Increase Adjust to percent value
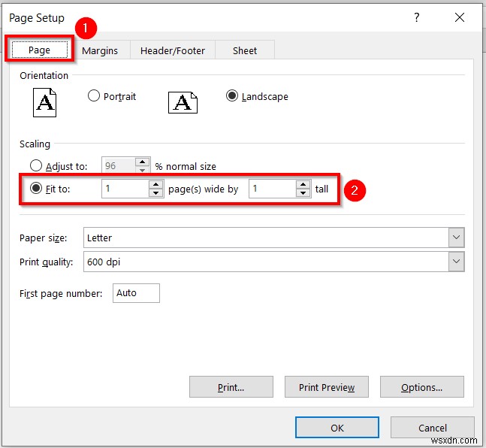This screenshot has width=486, height=448. 142,162
